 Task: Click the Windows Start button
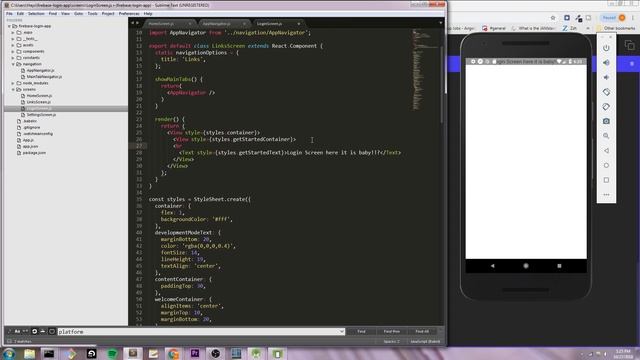pos(9,353)
